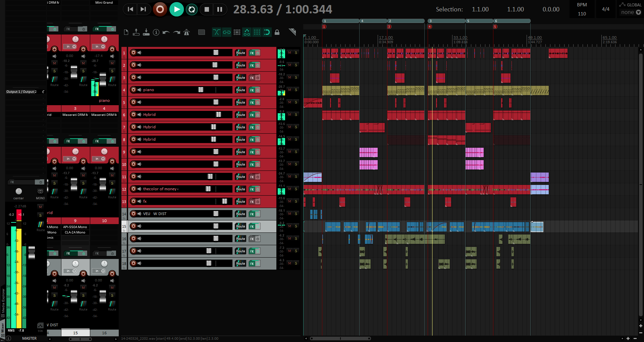Toggle the transport repeat loop button
Viewport: 644px width, 342px height.
tap(192, 9)
